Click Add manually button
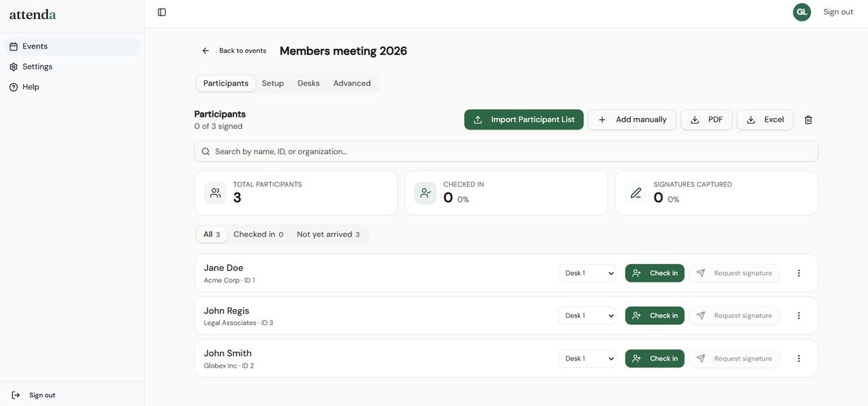This screenshot has width=868, height=406. click(x=632, y=119)
